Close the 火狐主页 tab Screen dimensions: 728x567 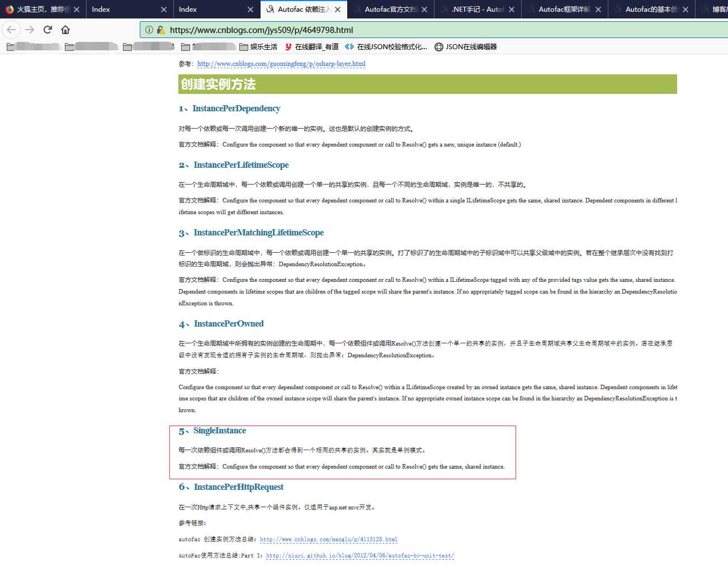tap(77, 10)
